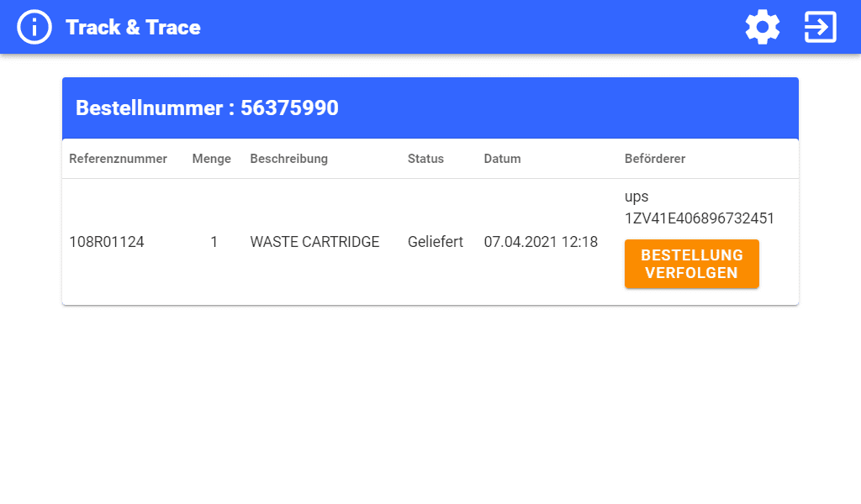
Task: Select the Beförderer column header
Action: [x=654, y=159]
